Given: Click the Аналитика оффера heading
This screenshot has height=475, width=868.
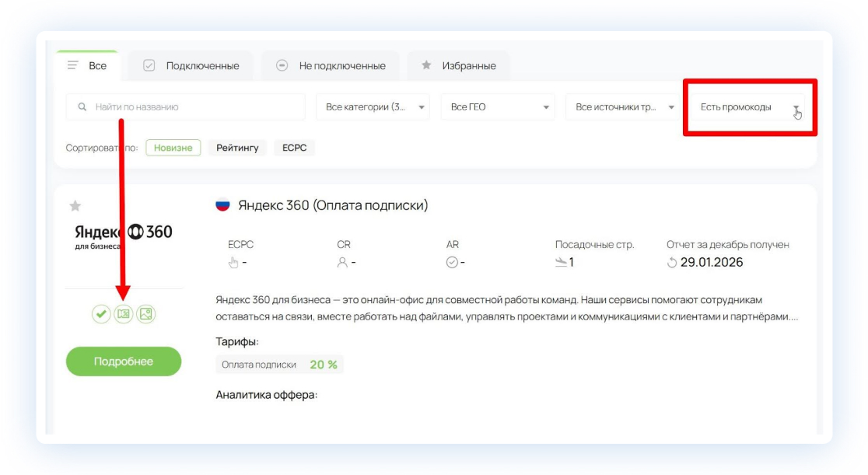Looking at the screenshot, I should [x=267, y=395].
